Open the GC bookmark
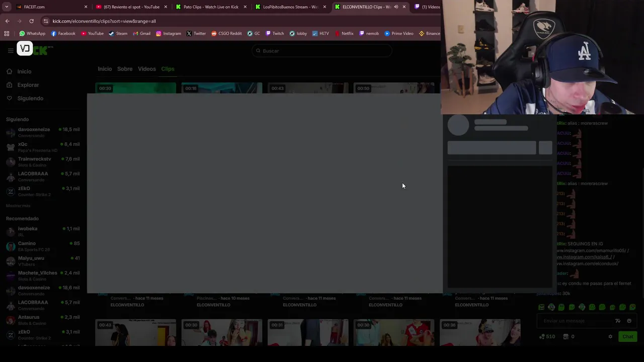This screenshot has height=362, width=644. click(x=254, y=33)
